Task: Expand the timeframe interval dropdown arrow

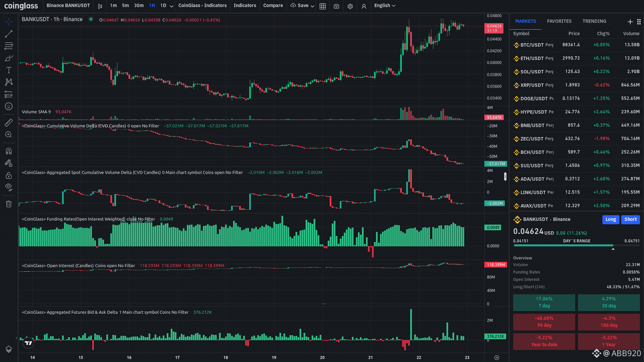Action: pos(172,6)
